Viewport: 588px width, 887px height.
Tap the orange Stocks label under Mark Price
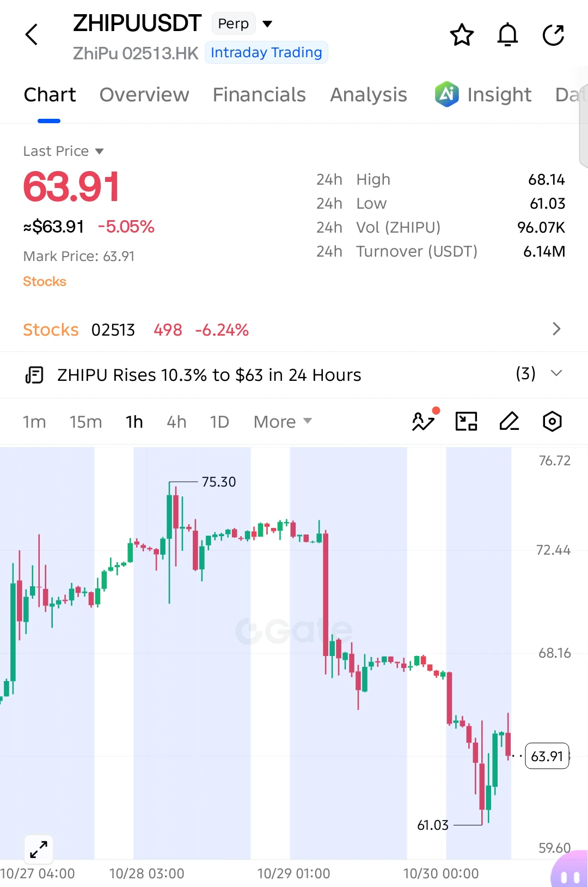45,281
